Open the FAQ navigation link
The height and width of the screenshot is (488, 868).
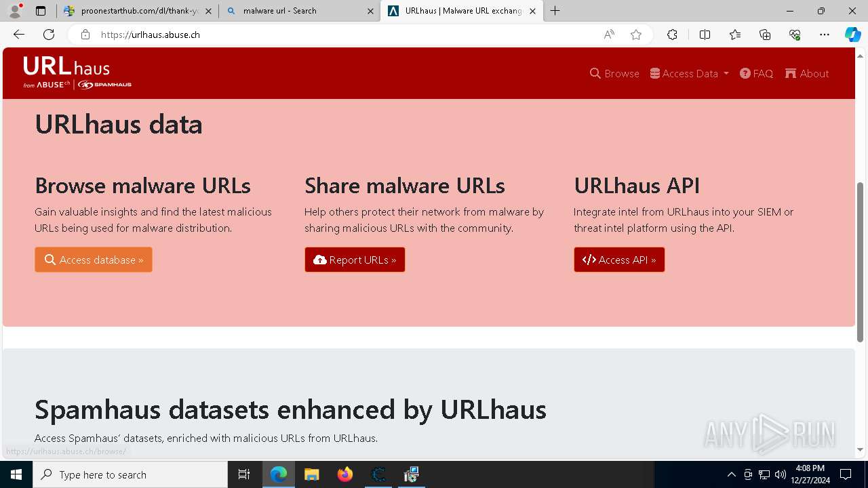(756, 73)
